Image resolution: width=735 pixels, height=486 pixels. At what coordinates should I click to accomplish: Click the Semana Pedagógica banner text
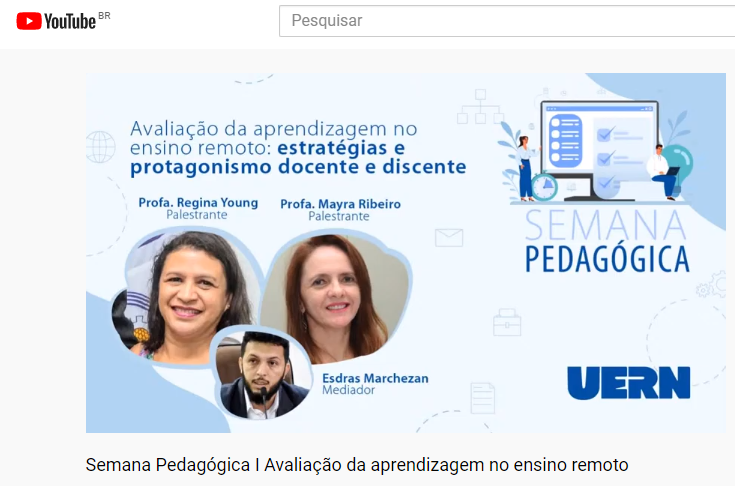607,241
